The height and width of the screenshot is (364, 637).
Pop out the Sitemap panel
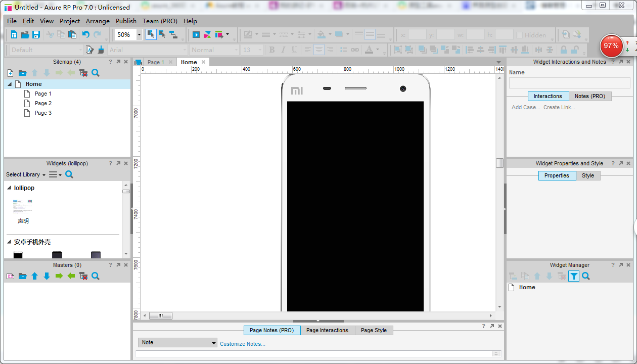(118, 62)
